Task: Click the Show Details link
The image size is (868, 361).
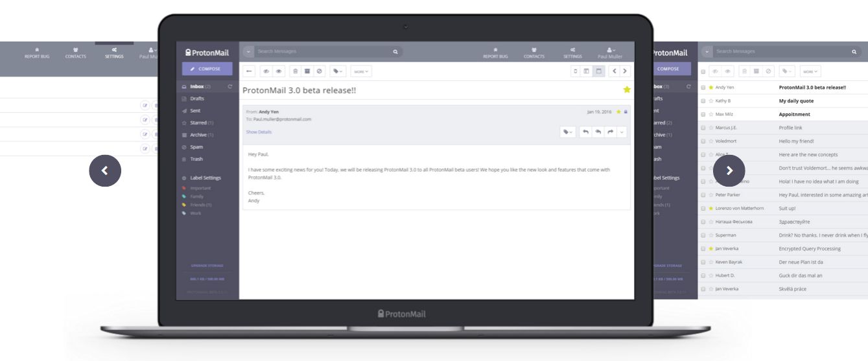Action: click(x=259, y=132)
